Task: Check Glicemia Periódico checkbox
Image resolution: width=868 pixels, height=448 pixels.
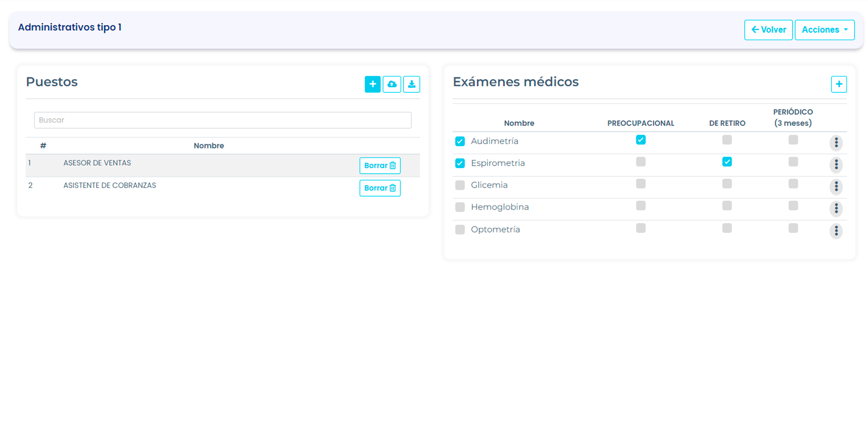Action: pos(793,183)
